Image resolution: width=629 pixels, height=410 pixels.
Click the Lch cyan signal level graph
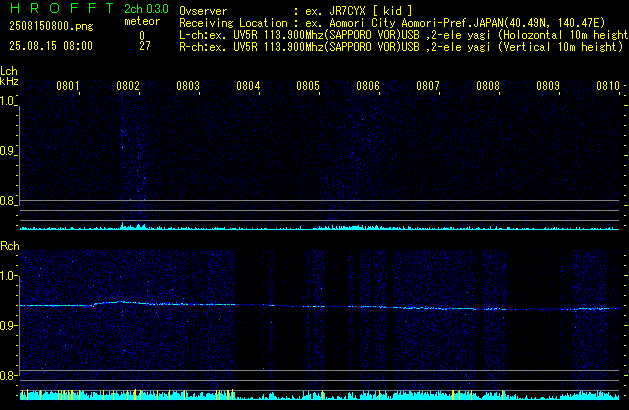click(320, 226)
